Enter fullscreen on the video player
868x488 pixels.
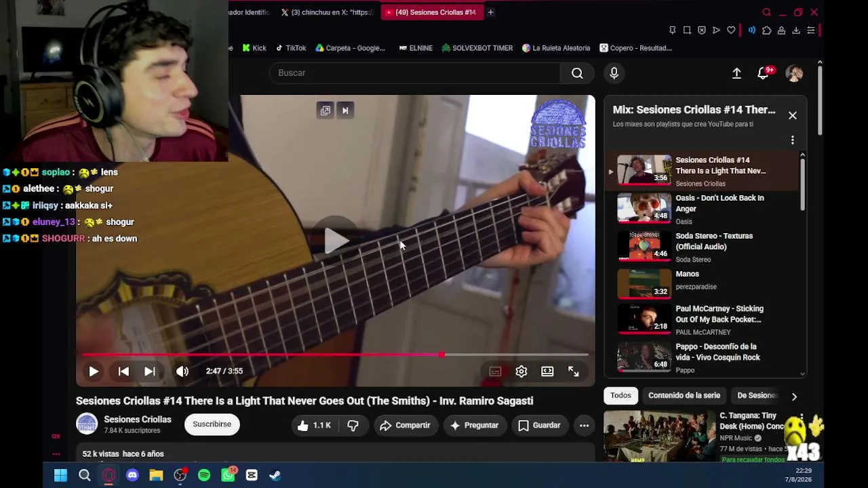coord(573,371)
